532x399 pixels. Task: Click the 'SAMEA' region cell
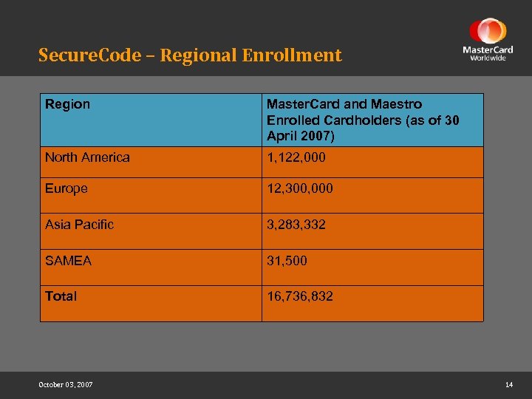151,267
